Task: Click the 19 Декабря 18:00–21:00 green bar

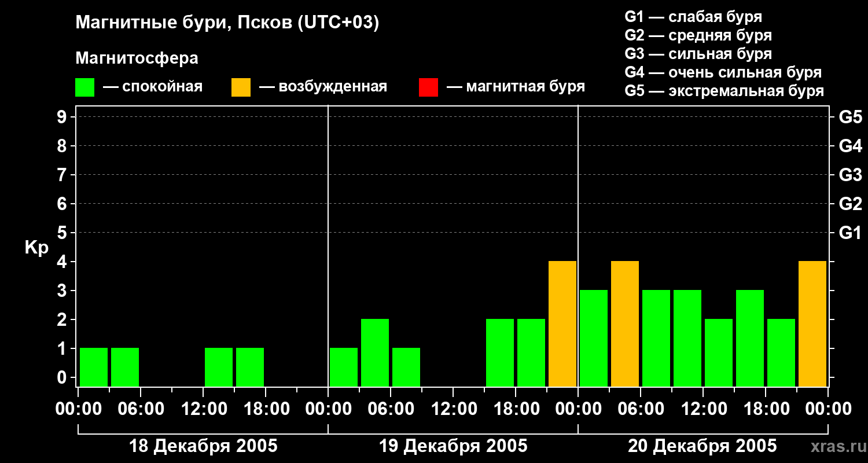Action: click(531, 352)
